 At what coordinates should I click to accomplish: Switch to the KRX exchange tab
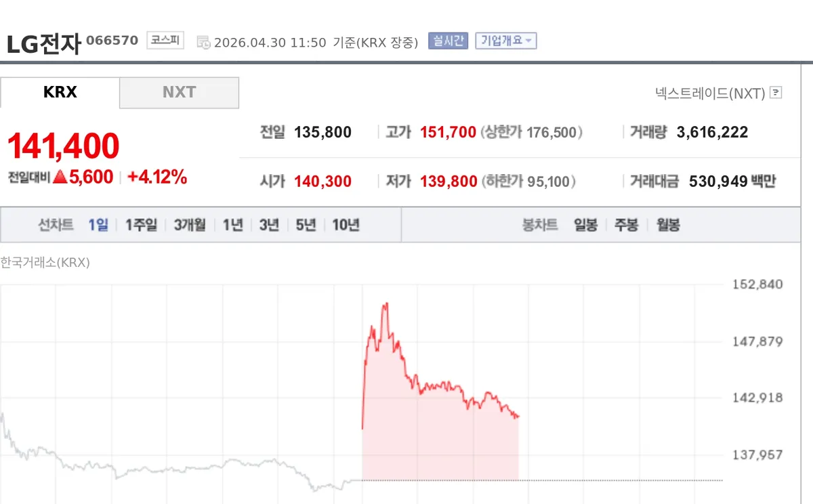coord(61,92)
